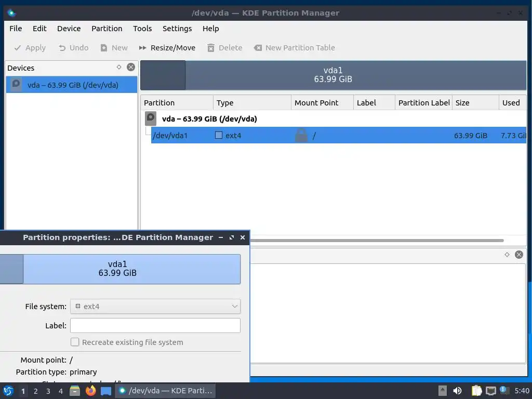The image size is (532, 399).
Task: Click the 7.73 GiB used cell
Action: pyautogui.click(x=513, y=136)
